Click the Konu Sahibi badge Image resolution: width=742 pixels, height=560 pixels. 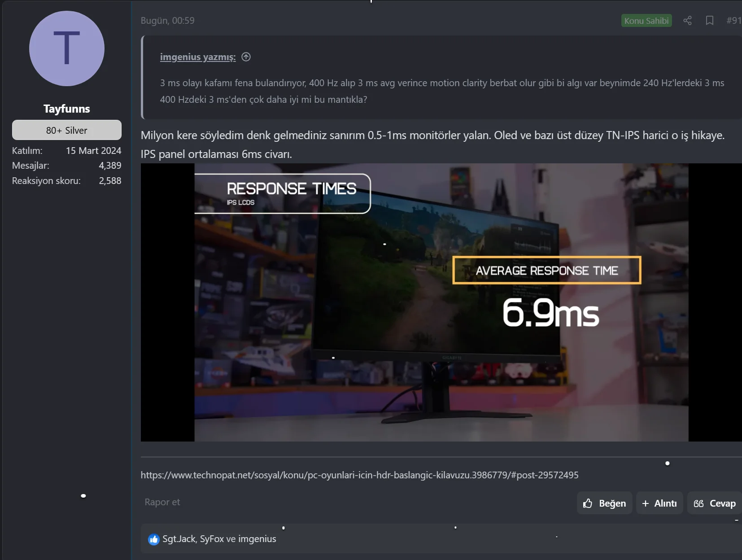[x=646, y=21]
